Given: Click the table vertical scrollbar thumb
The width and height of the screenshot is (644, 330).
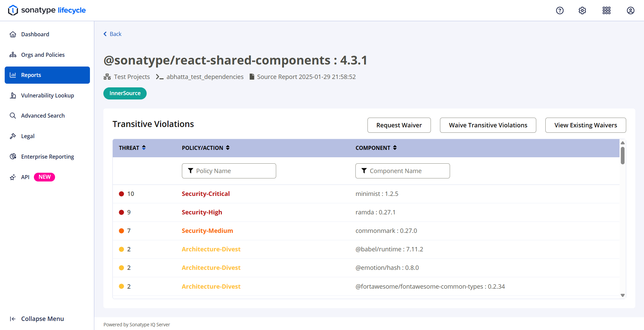Looking at the screenshot, I should coord(623,156).
